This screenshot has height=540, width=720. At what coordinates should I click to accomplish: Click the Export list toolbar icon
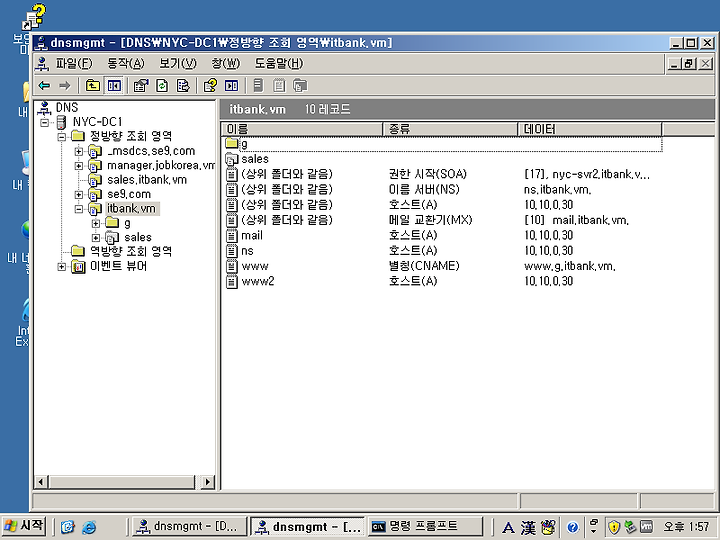point(183,85)
